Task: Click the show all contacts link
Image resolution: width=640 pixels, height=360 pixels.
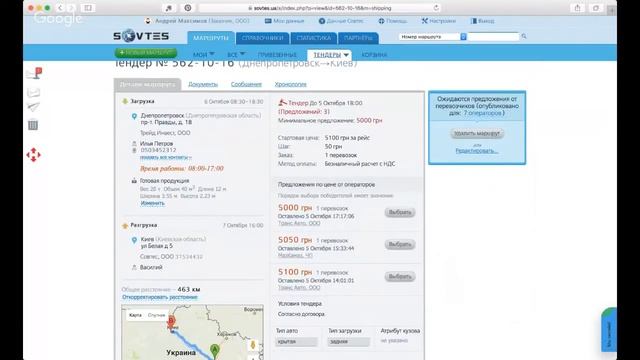Action: click(x=165, y=157)
